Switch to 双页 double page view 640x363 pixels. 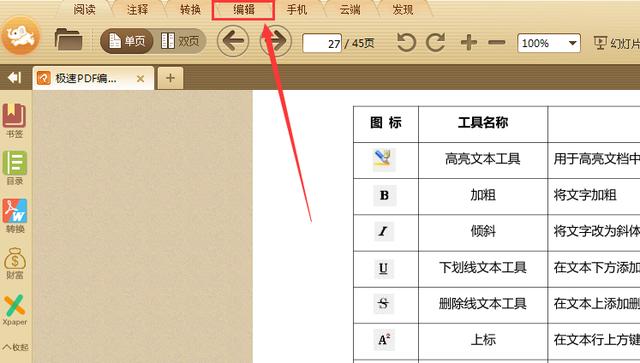pyautogui.click(x=180, y=41)
